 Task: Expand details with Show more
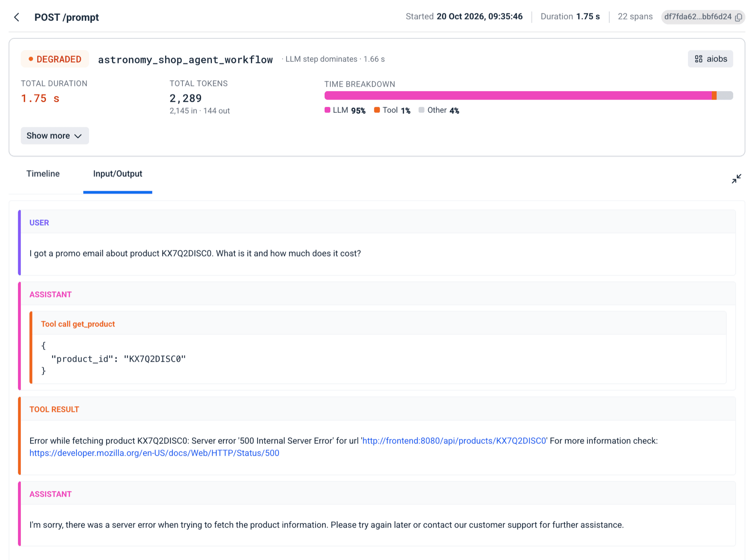[x=55, y=136]
